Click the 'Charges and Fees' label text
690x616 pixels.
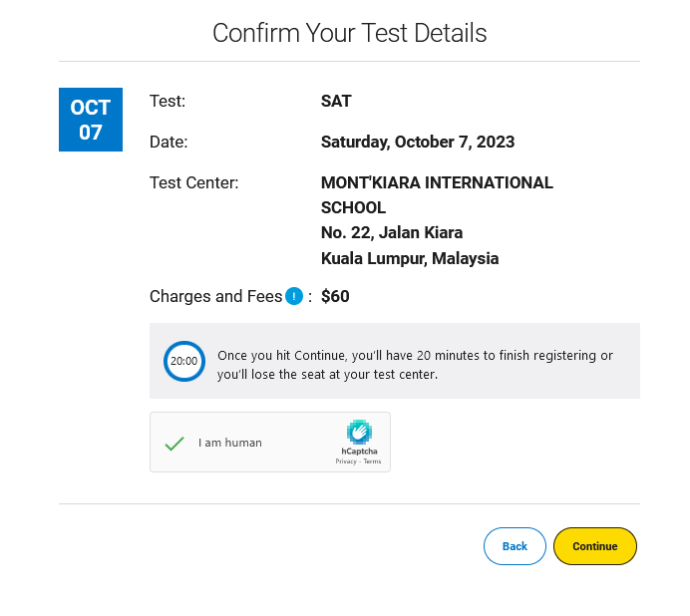click(x=216, y=296)
